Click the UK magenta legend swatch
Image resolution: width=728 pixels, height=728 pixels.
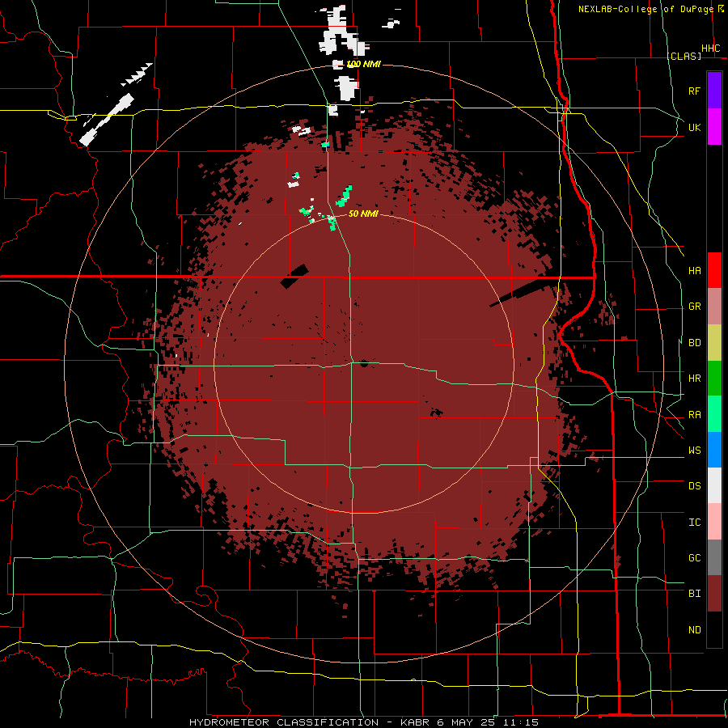coord(714,127)
